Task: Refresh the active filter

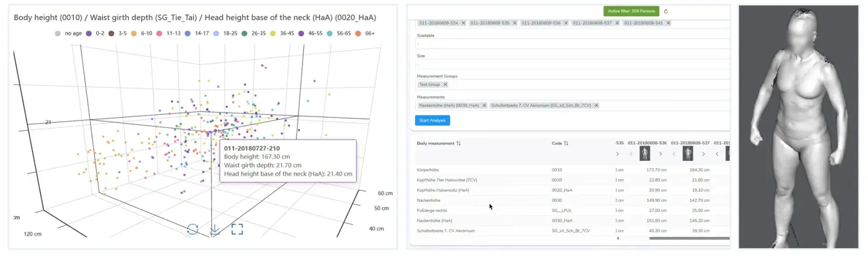Action: (x=665, y=11)
